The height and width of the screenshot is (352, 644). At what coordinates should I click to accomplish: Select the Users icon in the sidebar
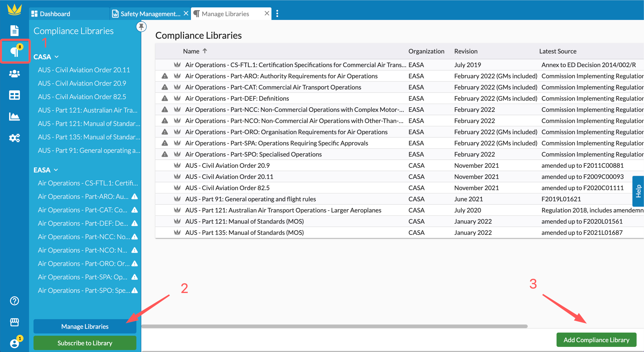coord(15,73)
